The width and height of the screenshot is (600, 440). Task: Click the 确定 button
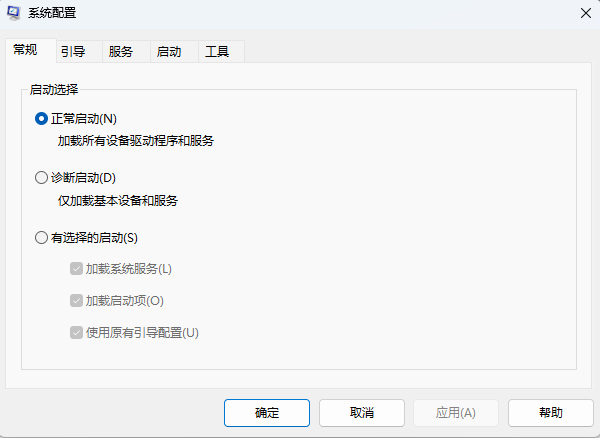(267, 413)
